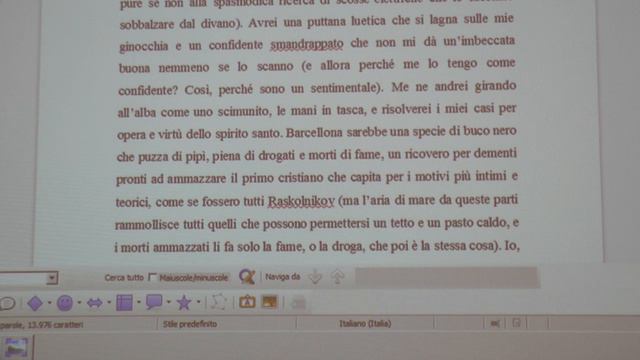Expand the Flowchart dropdown arrow
Viewport: 640px width, 360px height.
click(x=139, y=303)
